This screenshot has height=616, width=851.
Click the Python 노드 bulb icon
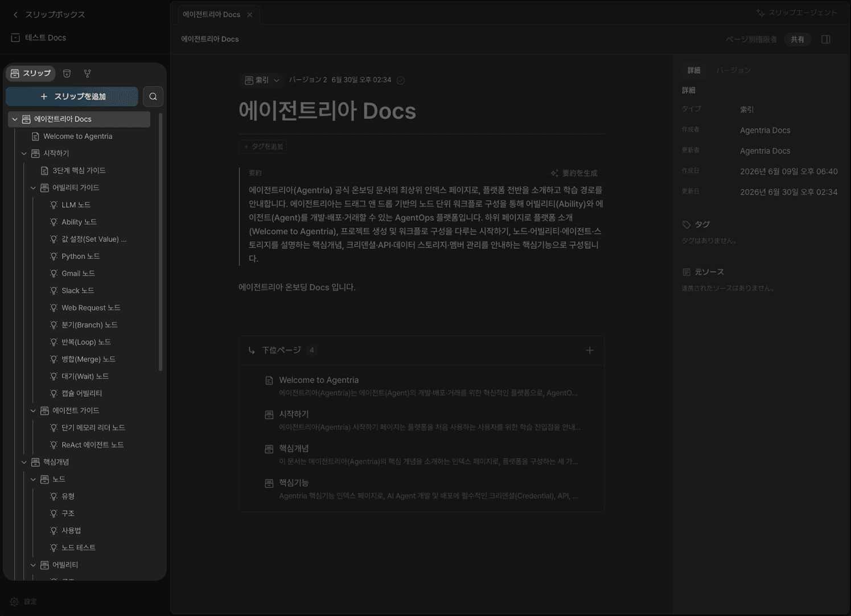point(54,256)
